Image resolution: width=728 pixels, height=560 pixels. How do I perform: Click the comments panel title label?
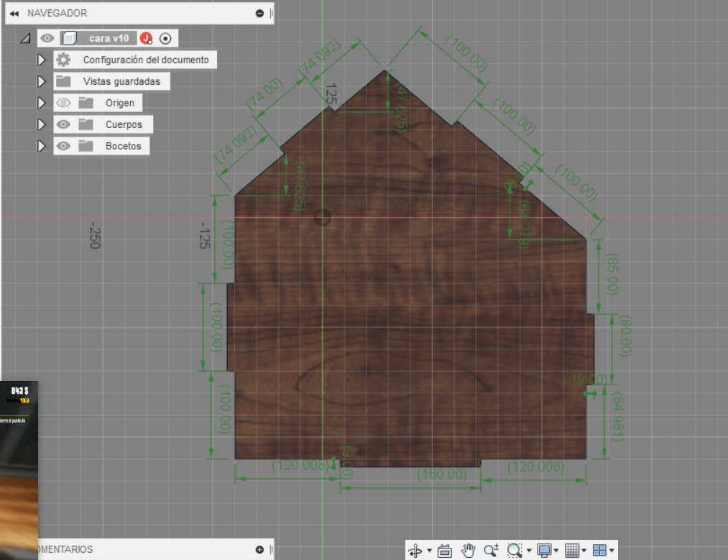click(x=65, y=549)
